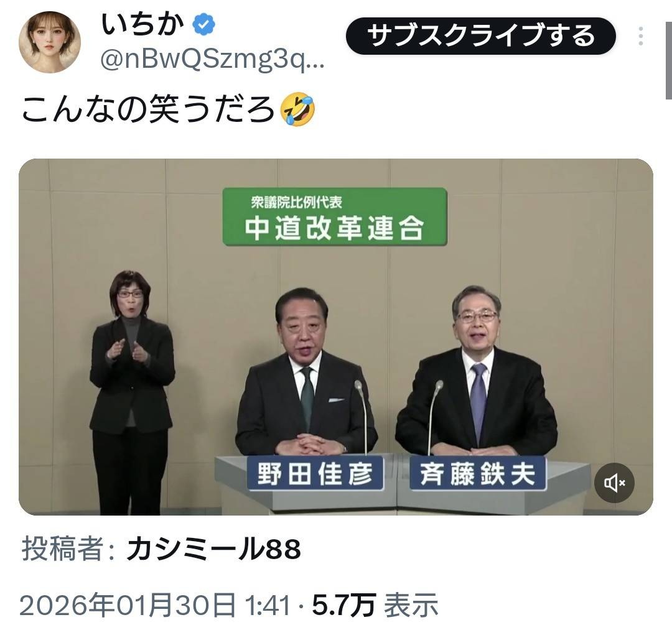Click the 2026年01月30日 1:41 timestamp

coord(155,605)
